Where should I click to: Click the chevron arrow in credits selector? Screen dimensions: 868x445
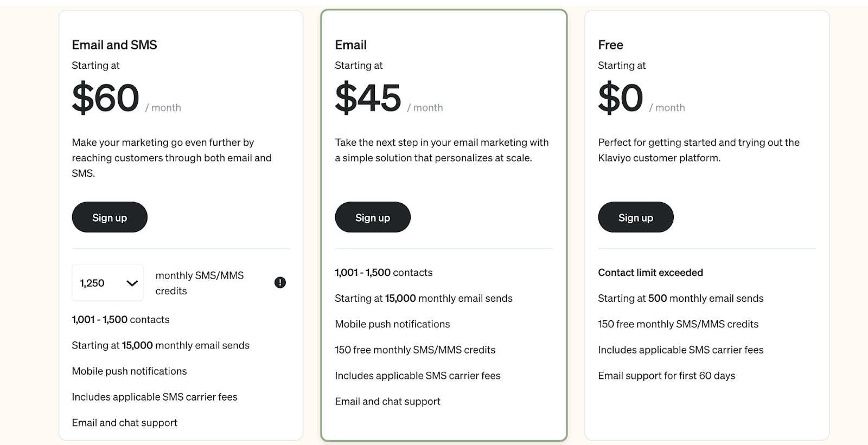(x=132, y=283)
